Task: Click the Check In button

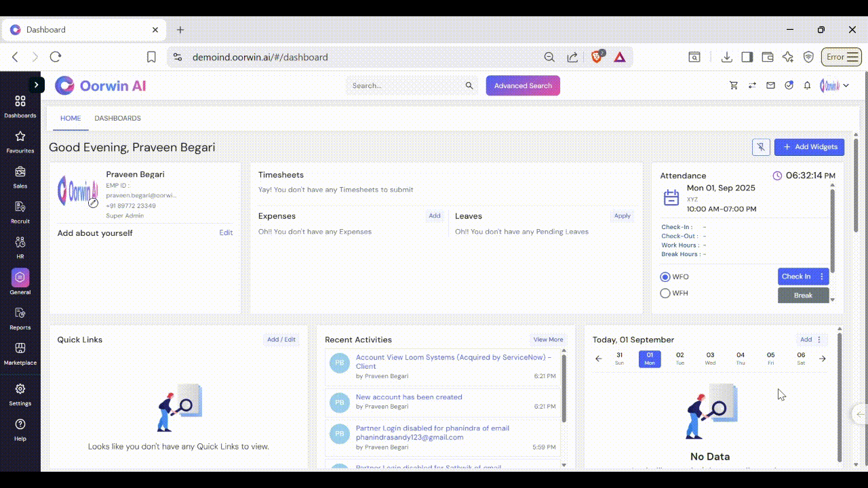Action: tap(796, 277)
